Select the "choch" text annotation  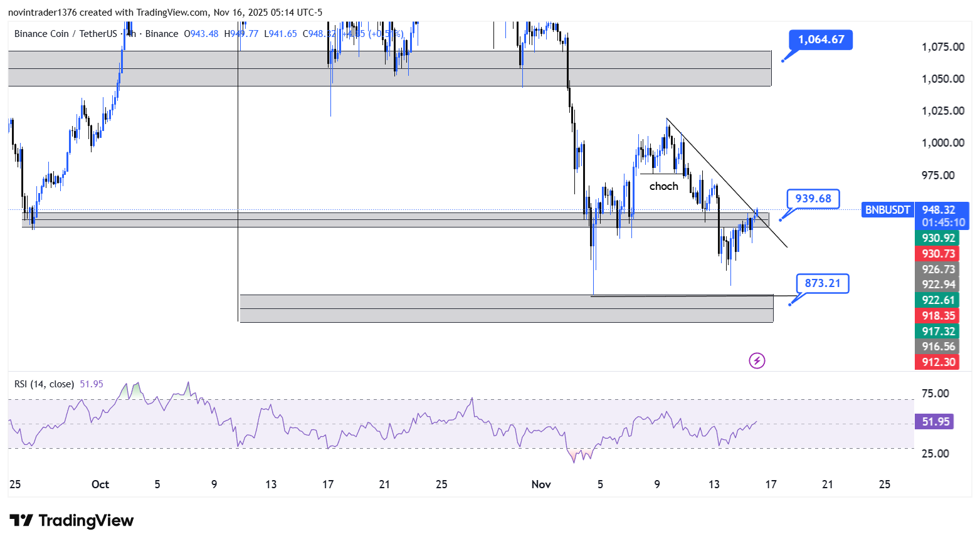(663, 186)
